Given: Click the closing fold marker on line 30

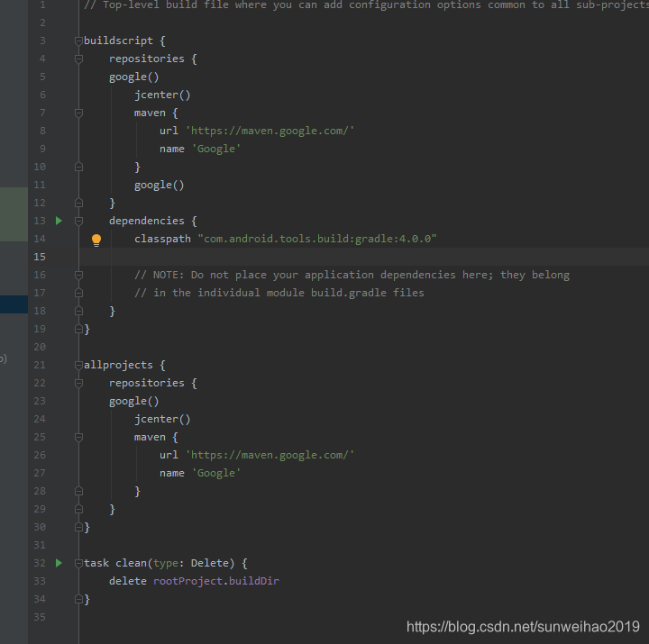Looking at the screenshot, I should [x=78, y=527].
